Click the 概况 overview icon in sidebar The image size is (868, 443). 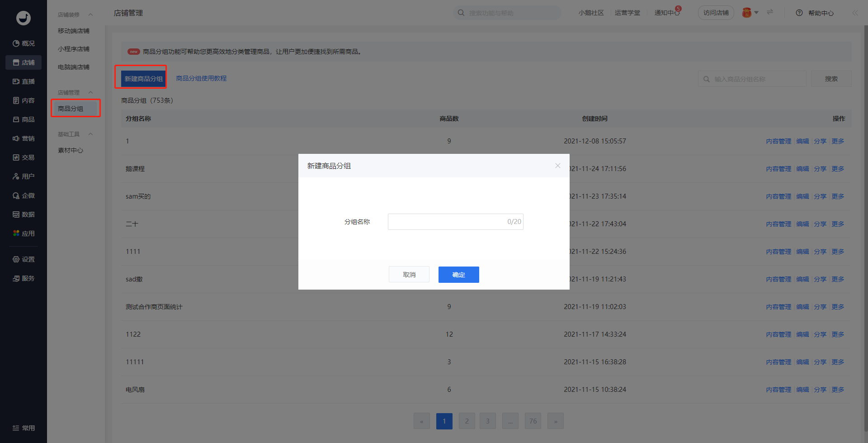point(16,43)
